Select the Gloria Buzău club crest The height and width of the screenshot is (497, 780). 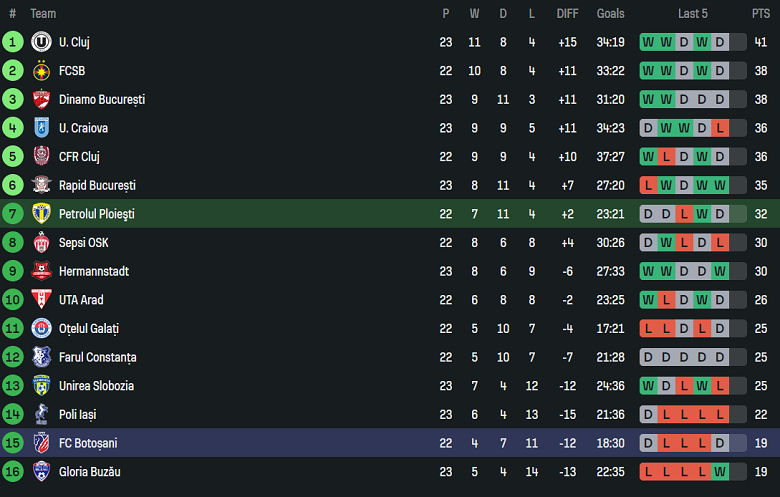point(41,472)
